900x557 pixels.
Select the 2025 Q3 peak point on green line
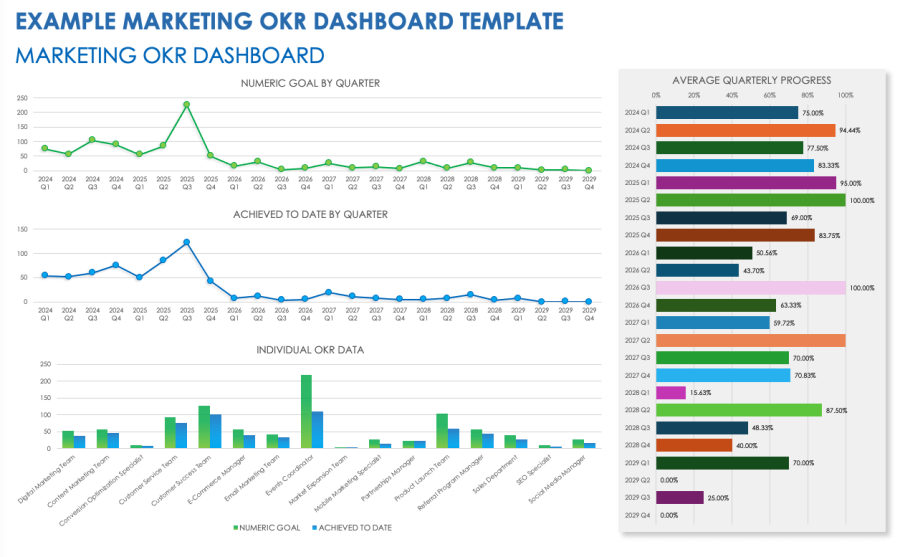(186, 104)
